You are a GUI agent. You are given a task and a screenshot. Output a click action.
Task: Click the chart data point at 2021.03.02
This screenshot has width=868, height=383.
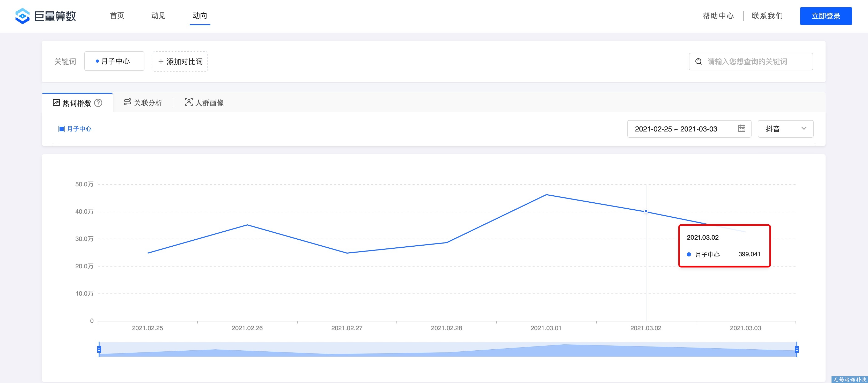point(646,211)
